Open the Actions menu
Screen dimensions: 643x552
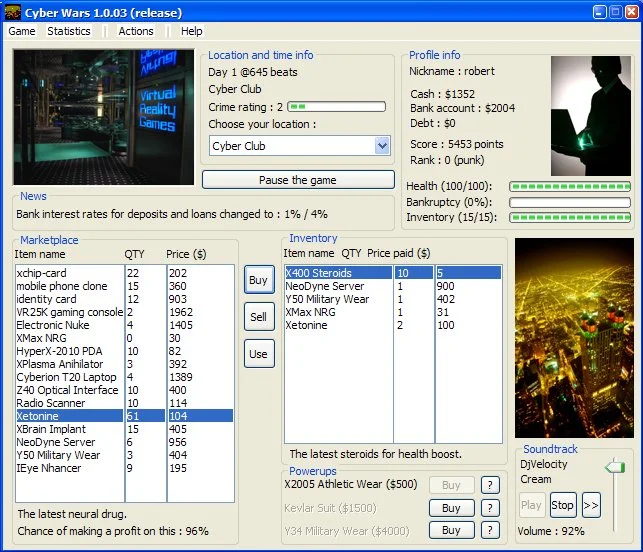[136, 31]
